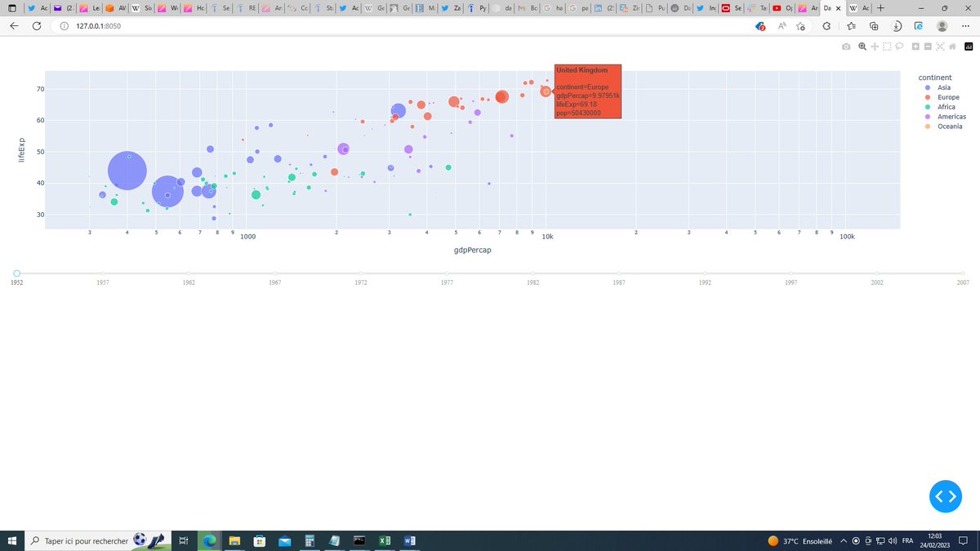
Task: Open the Plotly logo link in modebar
Action: pos(969,47)
